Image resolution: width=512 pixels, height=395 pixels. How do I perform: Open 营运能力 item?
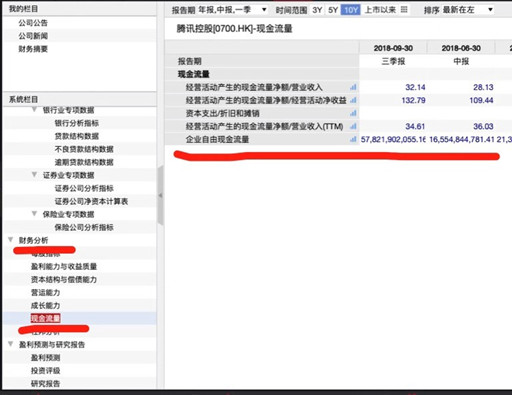click(45, 292)
